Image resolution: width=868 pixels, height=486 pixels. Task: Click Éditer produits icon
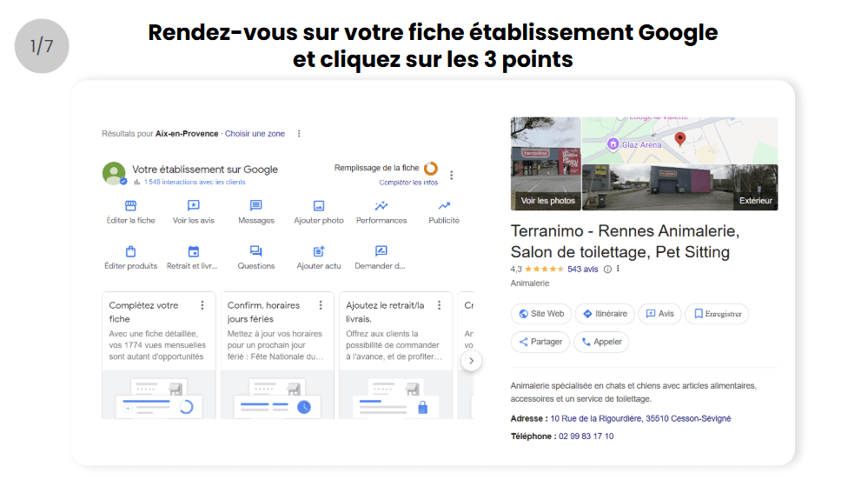pos(130,251)
